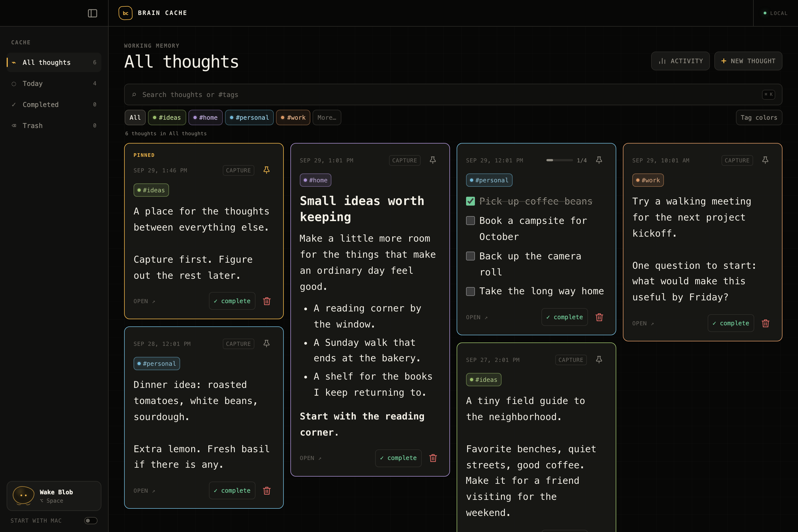
Task: Mark the walking meeting card complete
Action: (x=731, y=323)
